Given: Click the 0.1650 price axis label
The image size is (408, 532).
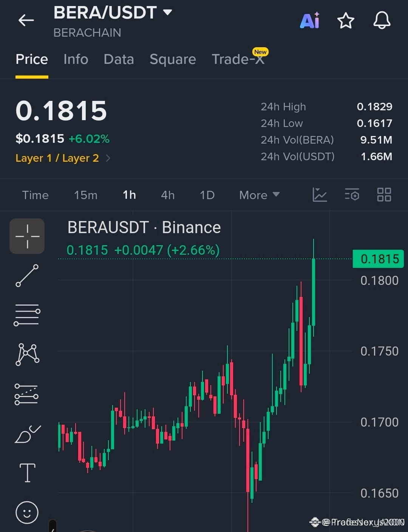Looking at the screenshot, I should pyautogui.click(x=379, y=493).
